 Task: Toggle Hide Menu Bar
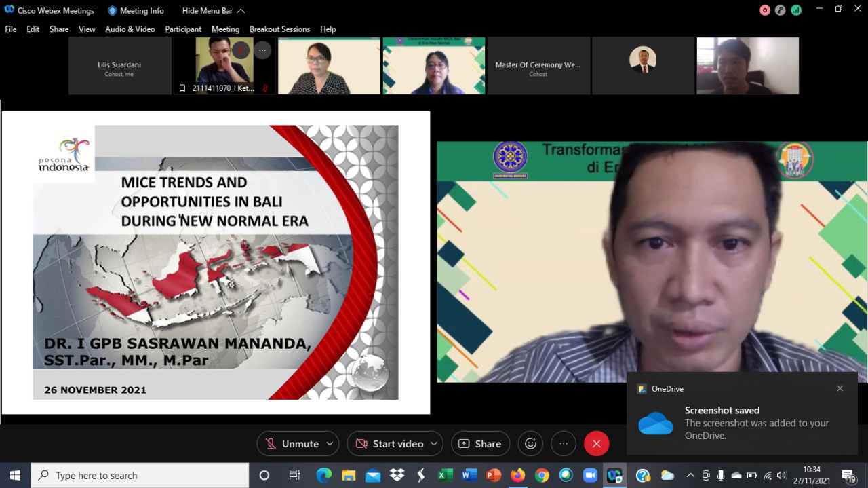pos(213,11)
